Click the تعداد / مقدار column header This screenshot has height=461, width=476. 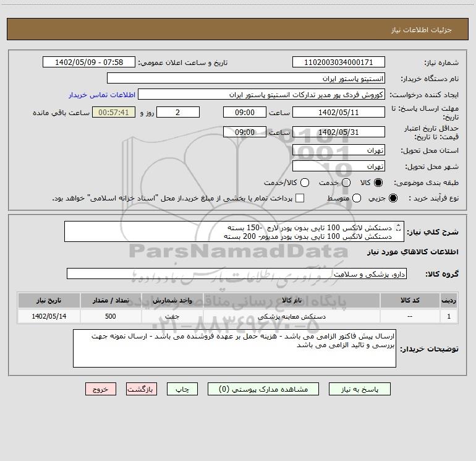point(111,300)
